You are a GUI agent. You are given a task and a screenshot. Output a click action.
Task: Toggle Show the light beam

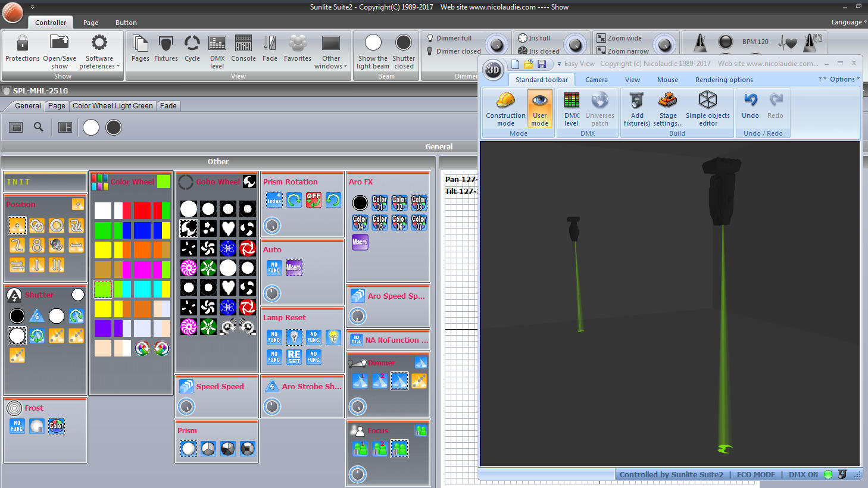click(373, 51)
